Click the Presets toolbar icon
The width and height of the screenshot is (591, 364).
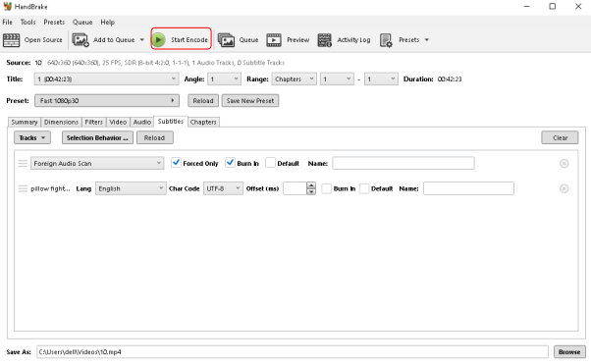click(x=386, y=40)
